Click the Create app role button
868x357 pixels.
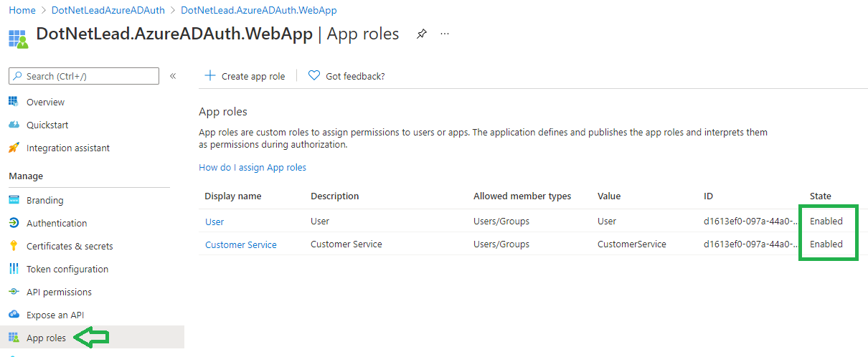pos(245,76)
